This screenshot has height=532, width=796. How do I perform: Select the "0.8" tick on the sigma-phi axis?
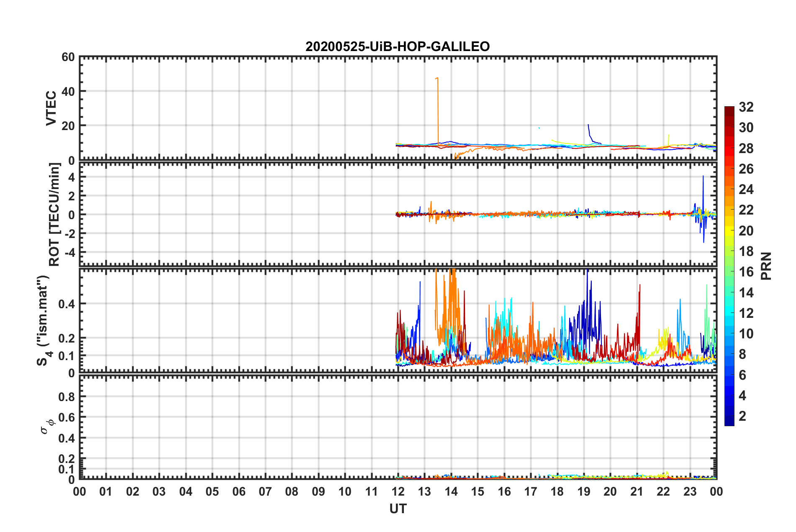pos(67,396)
